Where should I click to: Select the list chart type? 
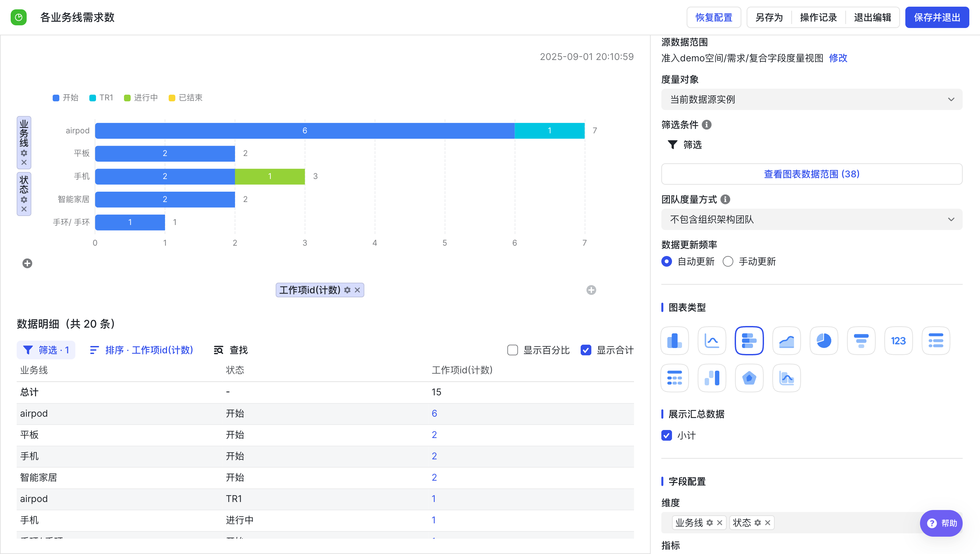(935, 341)
